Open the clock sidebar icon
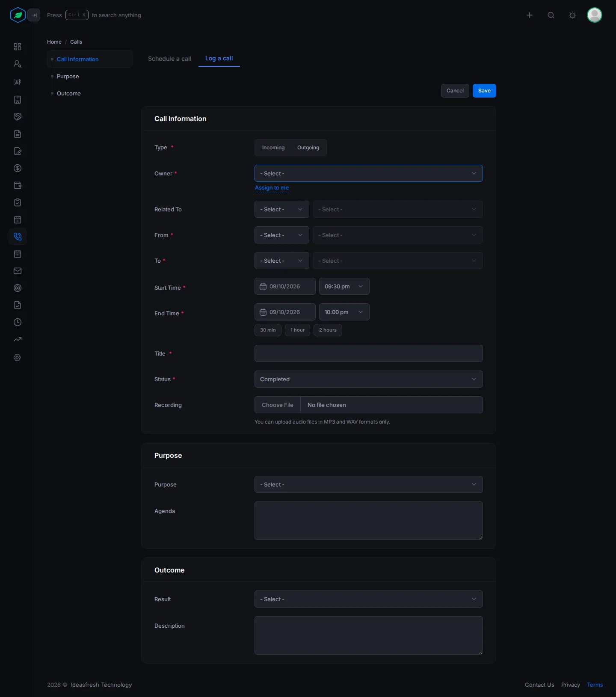The image size is (616, 697). tap(18, 322)
